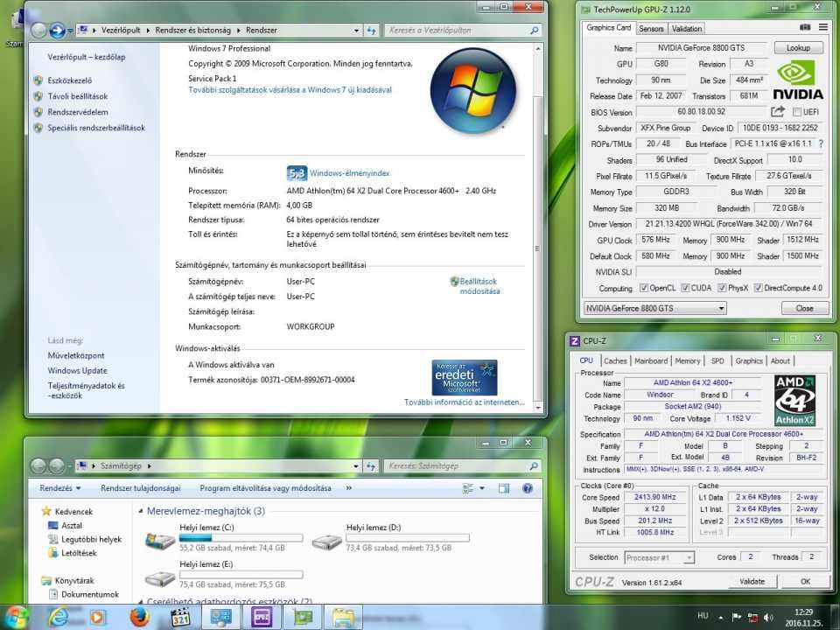The width and height of the screenshot is (840, 630).
Task: Open the Mainboard tab in CPU-Z
Action: click(650, 360)
